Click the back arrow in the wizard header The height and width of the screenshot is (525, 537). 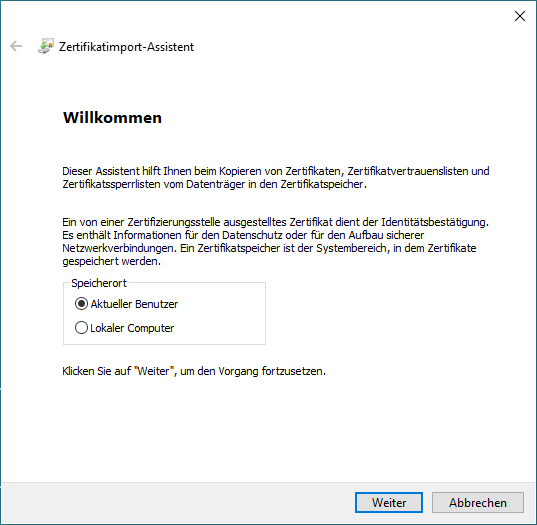pos(16,46)
